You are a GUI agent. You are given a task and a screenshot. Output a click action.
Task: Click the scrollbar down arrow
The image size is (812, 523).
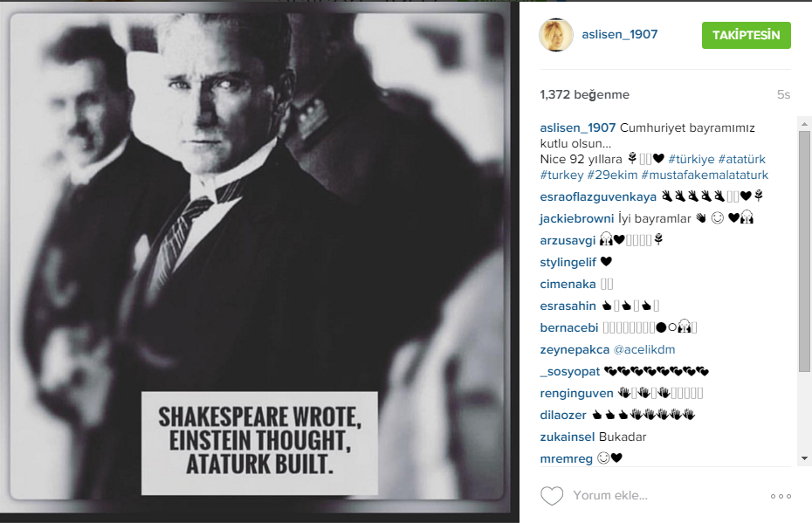click(x=804, y=458)
